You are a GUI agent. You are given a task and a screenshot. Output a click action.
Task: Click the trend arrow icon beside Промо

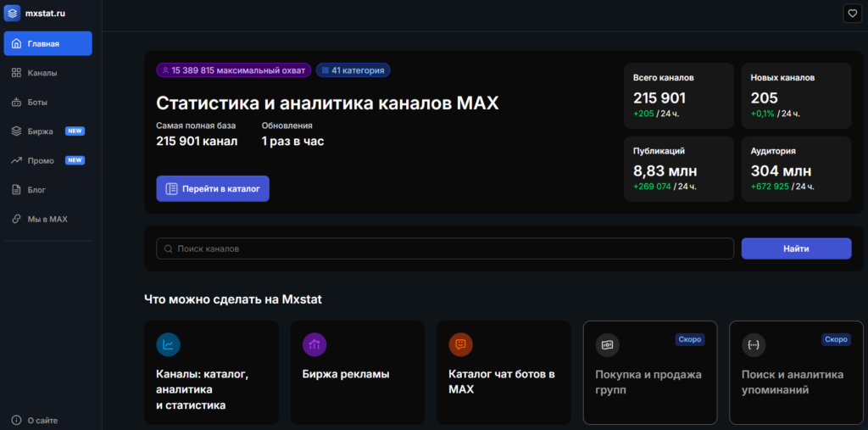coord(17,160)
